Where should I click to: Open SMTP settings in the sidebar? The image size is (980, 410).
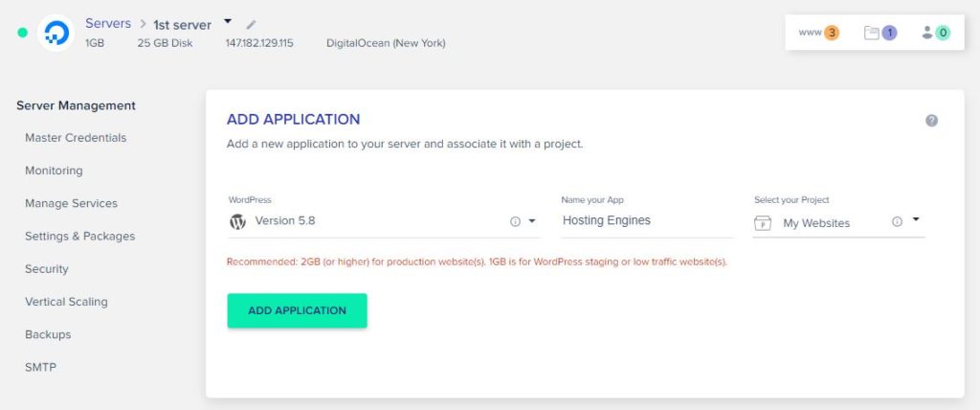(40, 368)
